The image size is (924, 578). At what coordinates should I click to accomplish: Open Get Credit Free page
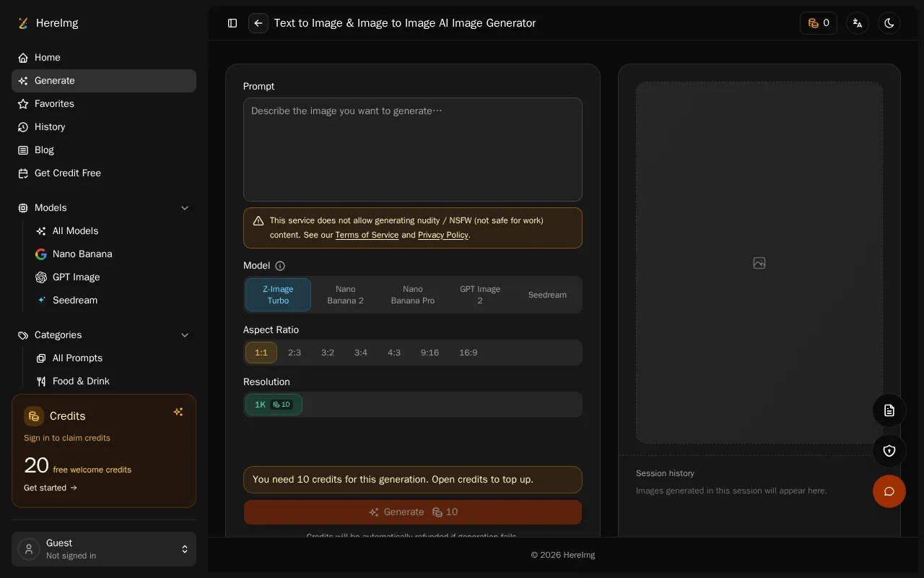pos(104,173)
